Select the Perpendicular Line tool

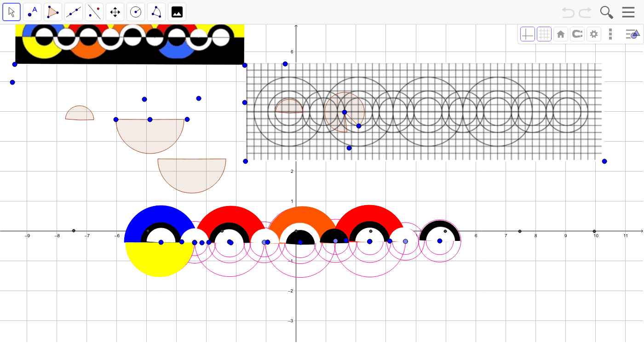pyautogui.click(x=94, y=12)
